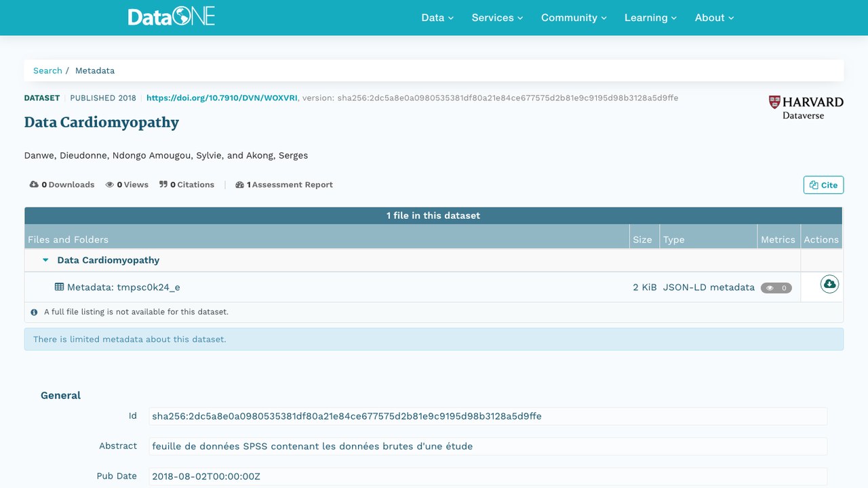This screenshot has width=868, height=488.
Task: Go back to Search breadcrumb
Action: pos(47,70)
